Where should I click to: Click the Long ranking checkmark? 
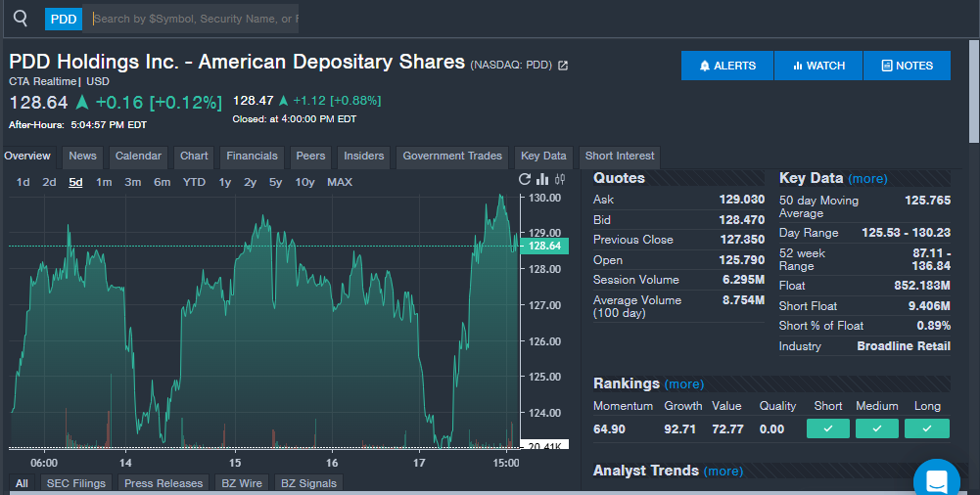pyautogui.click(x=926, y=428)
